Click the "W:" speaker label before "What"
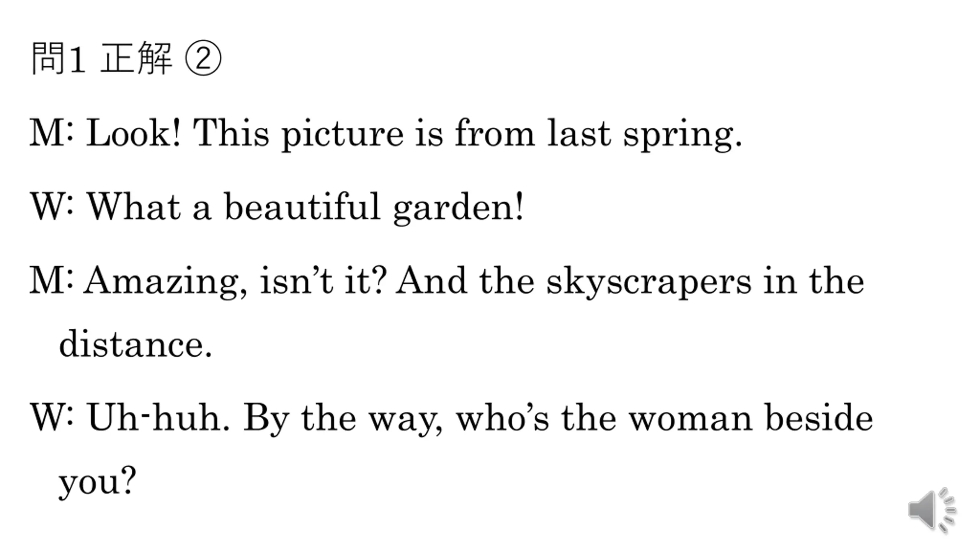Screen dimensions: 980x551 pos(51,206)
